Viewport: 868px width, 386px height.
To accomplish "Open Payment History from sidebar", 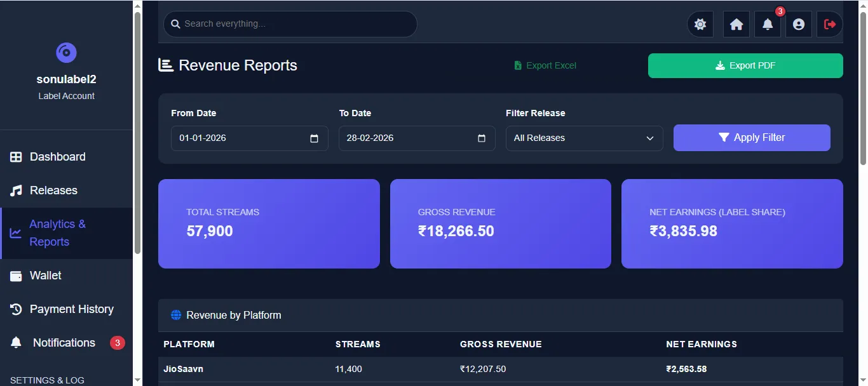I will click(66, 309).
